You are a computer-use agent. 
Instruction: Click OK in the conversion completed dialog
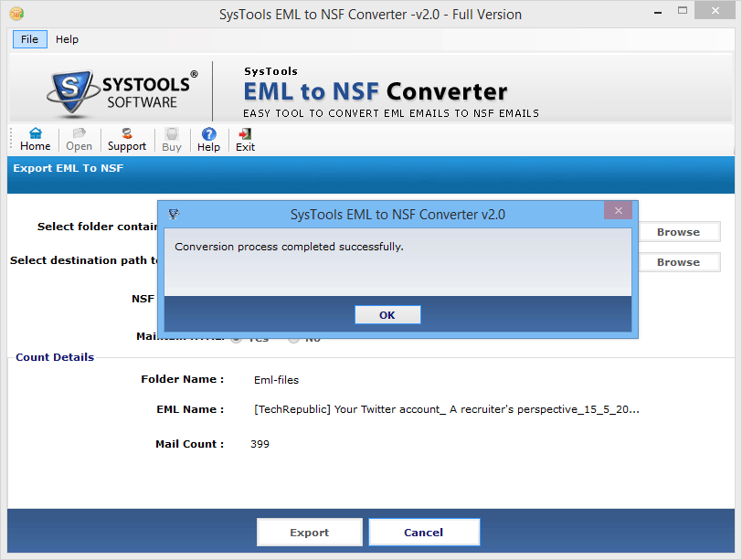(387, 315)
